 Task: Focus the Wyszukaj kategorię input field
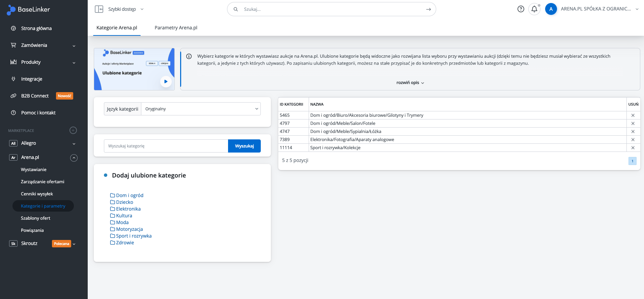(x=166, y=146)
